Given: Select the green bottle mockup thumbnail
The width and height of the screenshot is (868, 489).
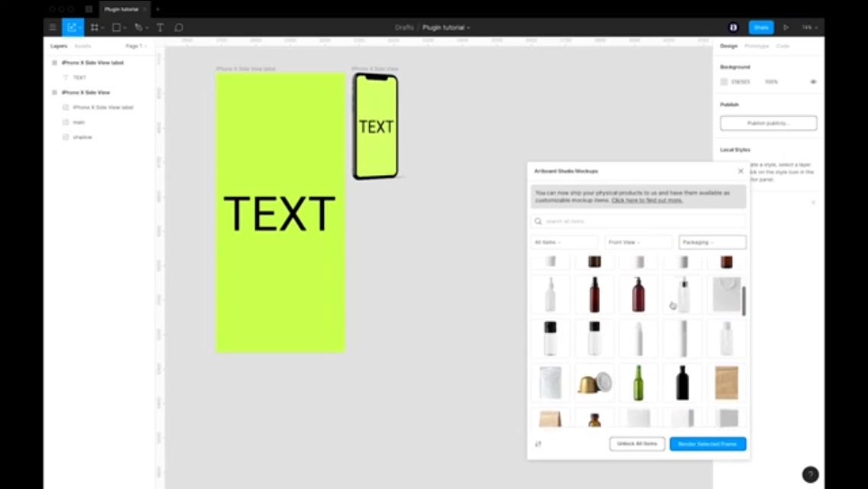Looking at the screenshot, I should [638, 383].
